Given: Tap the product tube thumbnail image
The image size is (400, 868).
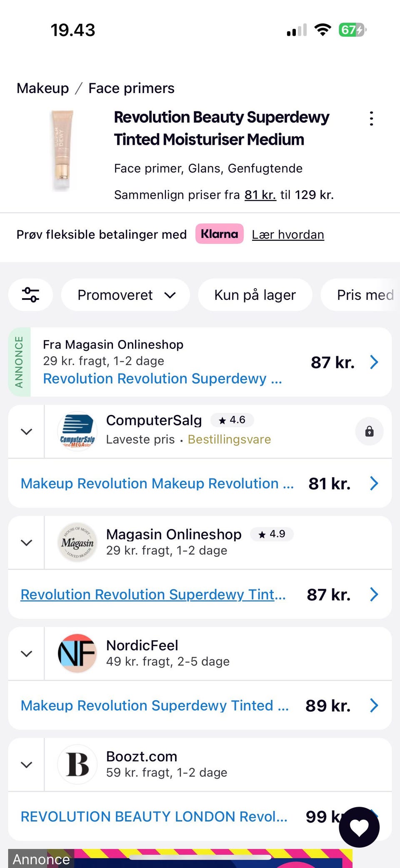Looking at the screenshot, I should [62, 150].
